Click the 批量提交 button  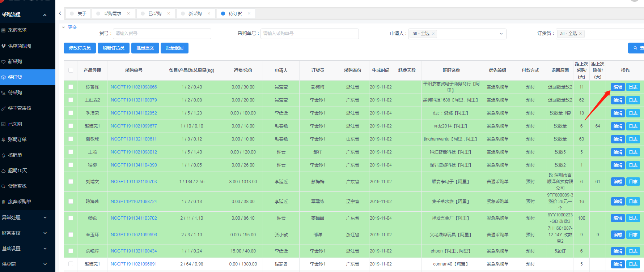click(145, 48)
